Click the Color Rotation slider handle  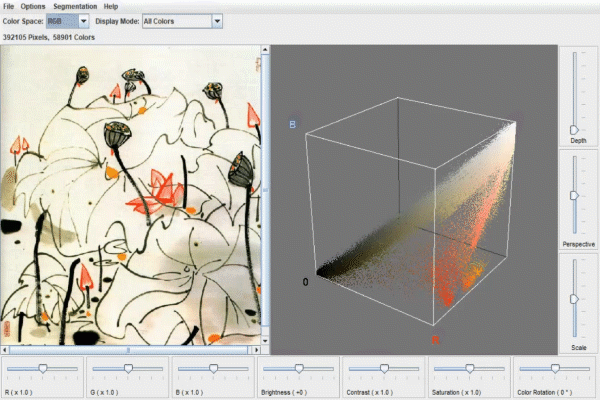(x=555, y=368)
